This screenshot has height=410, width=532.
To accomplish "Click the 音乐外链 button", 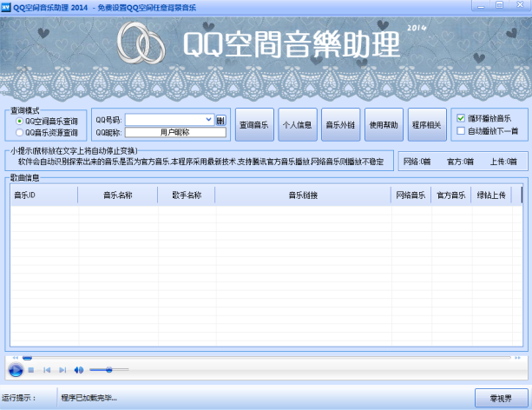I will click(x=340, y=125).
